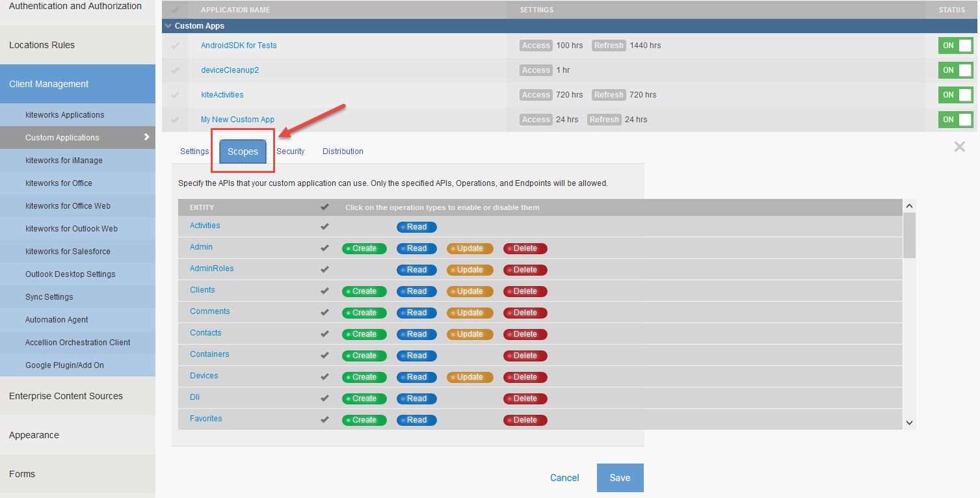Turn off the deviceCleanup2 status switch
The width and height of the screenshot is (980, 498).
(x=955, y=70)
